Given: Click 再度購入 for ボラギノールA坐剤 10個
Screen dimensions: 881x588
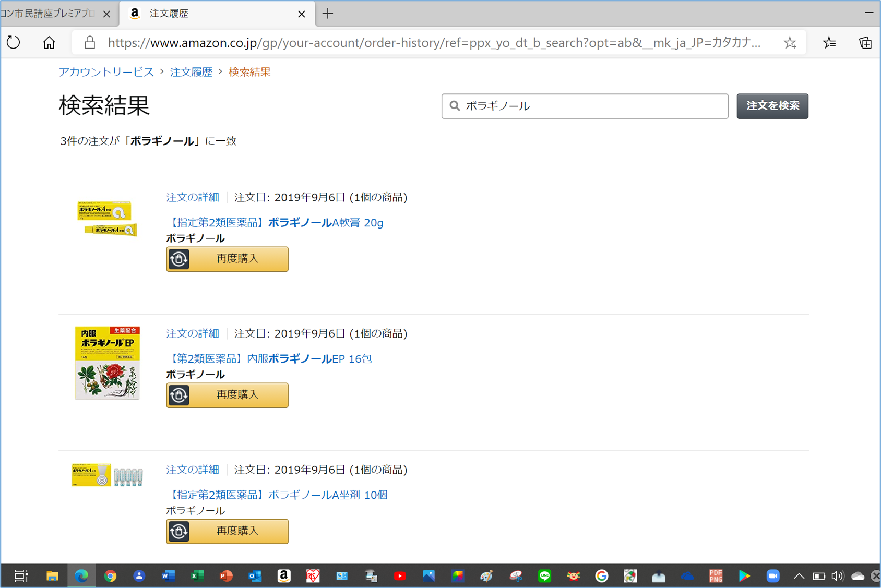Looking at the screenshot, I should 227,531.
